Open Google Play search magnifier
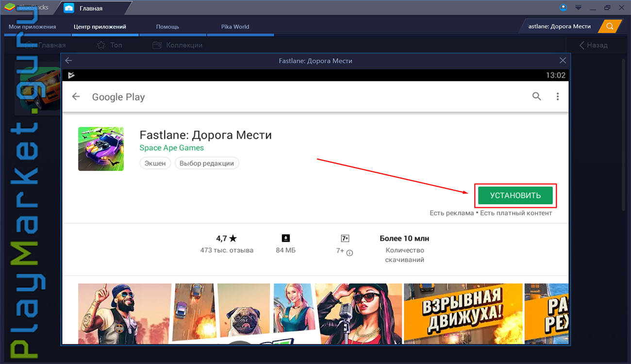Screen dimensions: 631x364 tap(536, 97)
